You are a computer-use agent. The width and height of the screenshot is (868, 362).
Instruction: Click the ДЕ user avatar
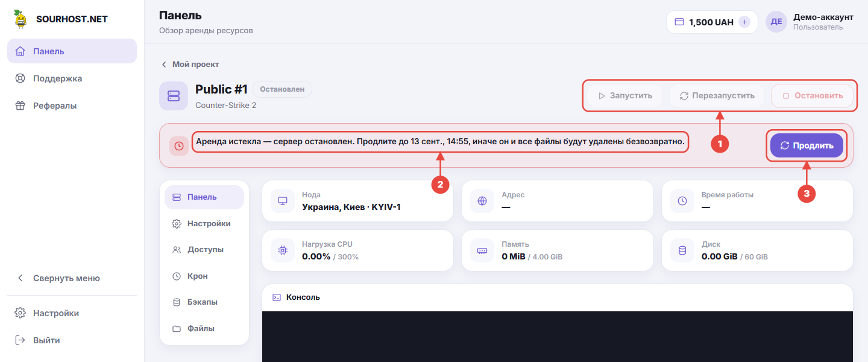pos(776,22)
